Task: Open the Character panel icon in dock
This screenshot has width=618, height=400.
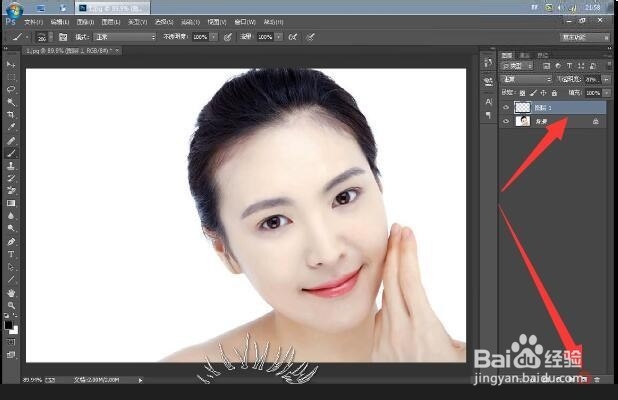Action: 488,102
